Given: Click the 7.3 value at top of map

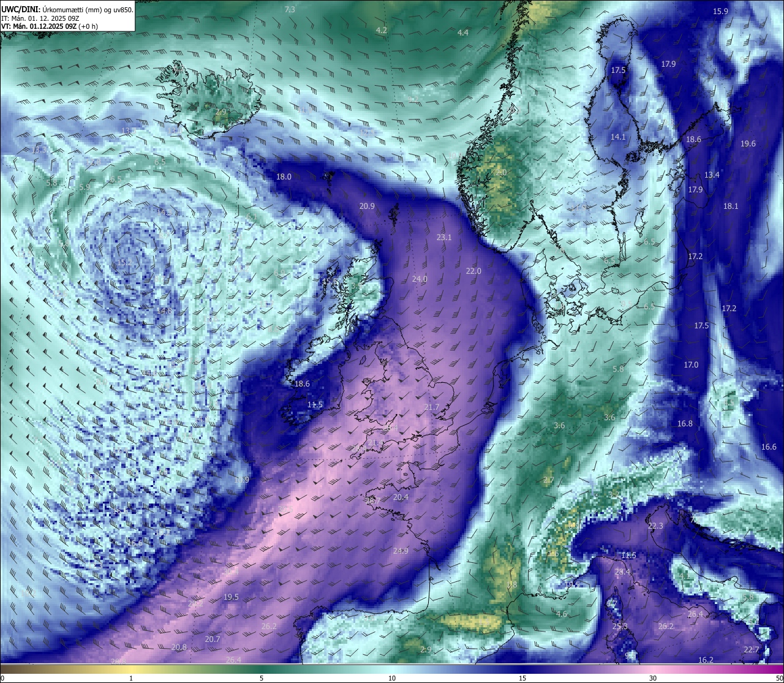Looking at the screenshot, I should point(290,9).
